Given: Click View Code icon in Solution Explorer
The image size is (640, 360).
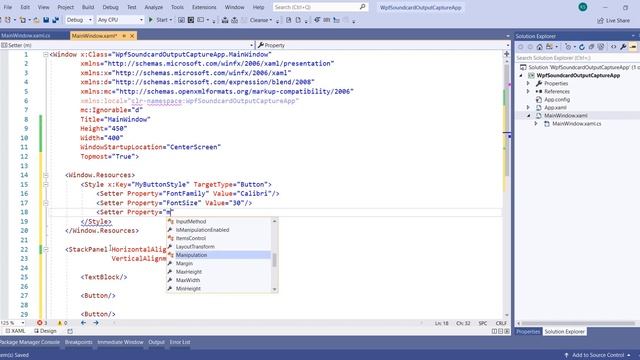Looking at the screenshot, I should click(x=613, y=47).
